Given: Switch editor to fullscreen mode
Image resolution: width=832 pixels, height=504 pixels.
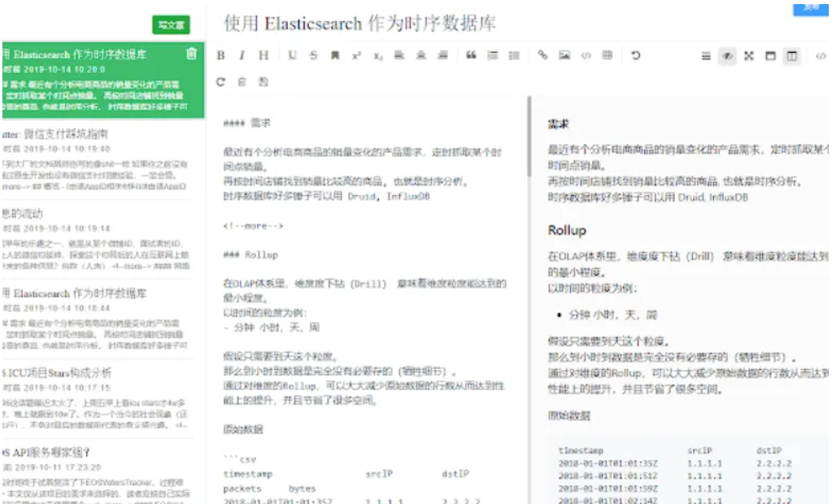Looking at the screenshot, I should (749, 56).
